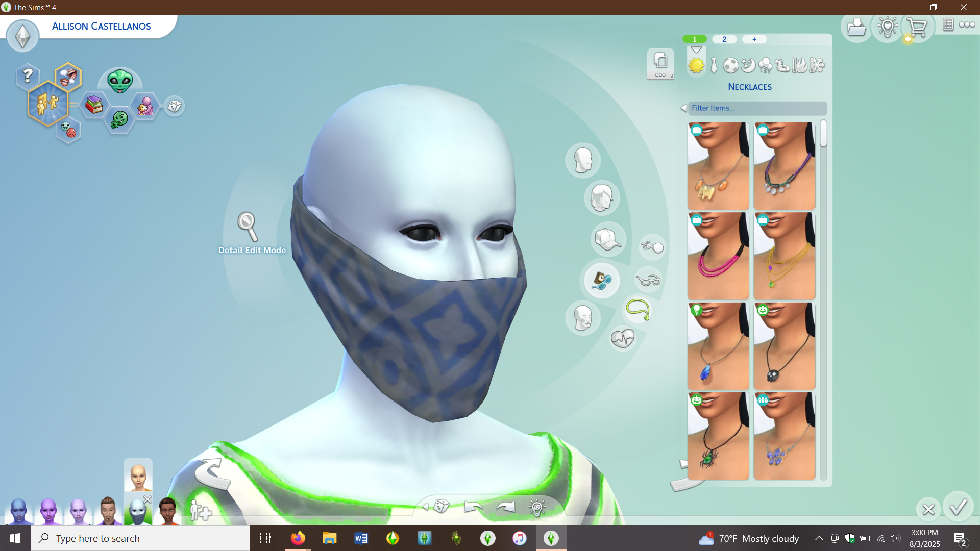Screen dimensions: 980x551
Task: Pick the blue flower gem necklace
Action: 785,436
